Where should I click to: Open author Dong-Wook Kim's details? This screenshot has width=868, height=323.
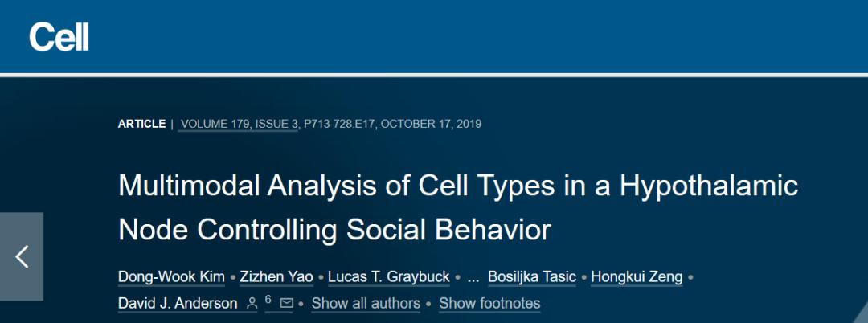[172, 277]
